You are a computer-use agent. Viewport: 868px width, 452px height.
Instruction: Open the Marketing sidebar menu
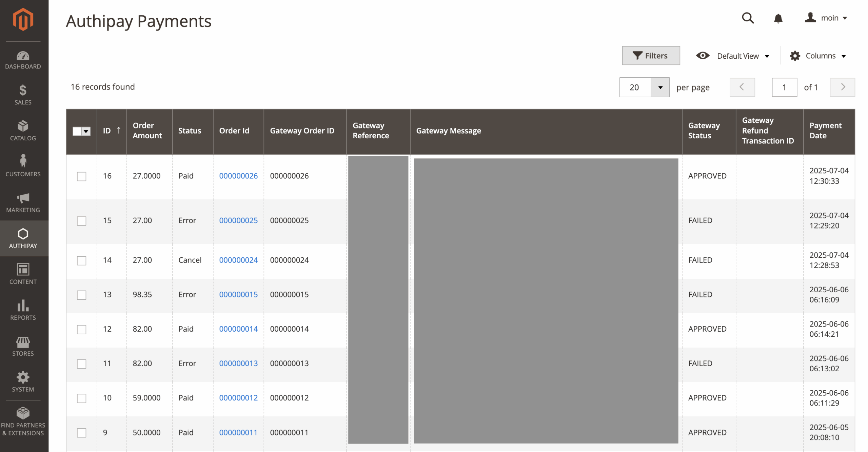click(23, 203)
